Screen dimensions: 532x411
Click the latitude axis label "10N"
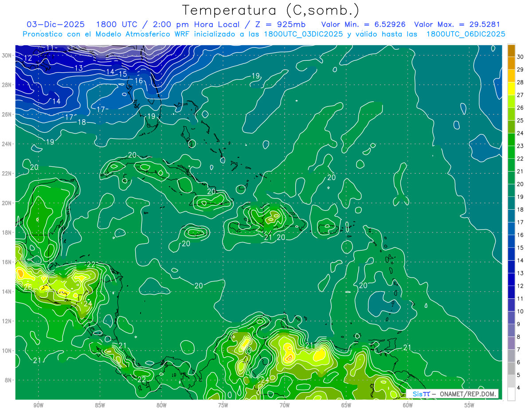point(7,351)
